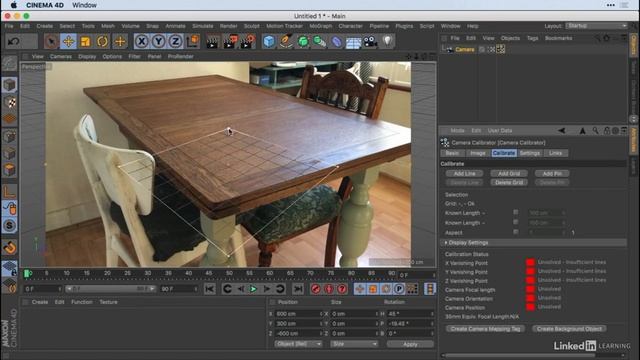Add a Cube primitive object

(x=269, y=41)
